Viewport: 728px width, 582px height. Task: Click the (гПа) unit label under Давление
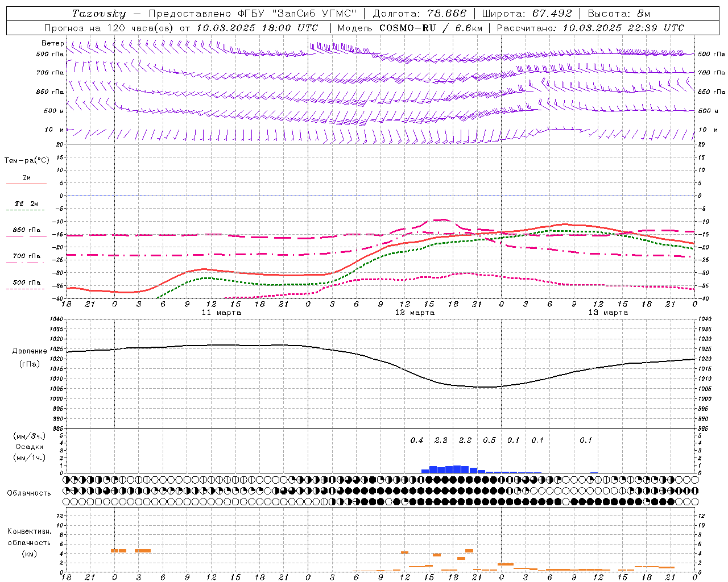click(x=30, y=364)
